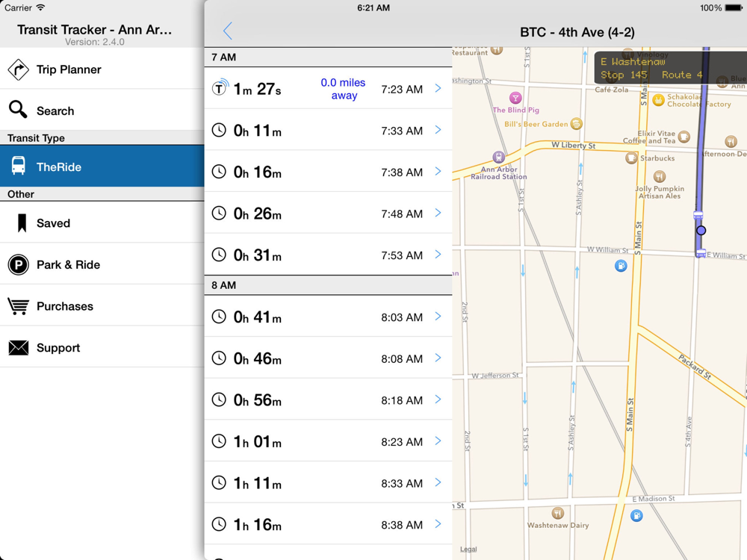
Task: Open the Legal link on the map
Action: (468, 549)
